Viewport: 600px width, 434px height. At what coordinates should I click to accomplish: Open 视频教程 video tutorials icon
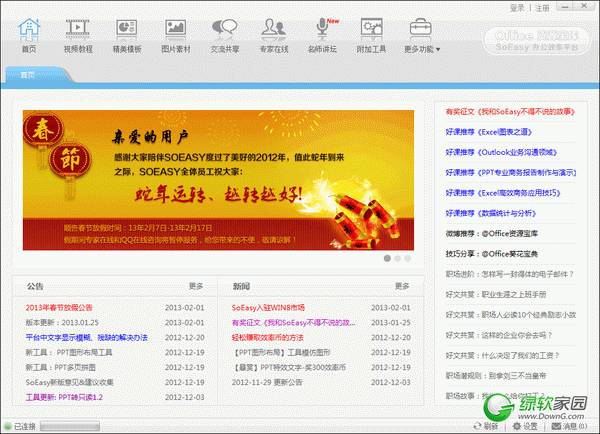click(x=78, y=35)
